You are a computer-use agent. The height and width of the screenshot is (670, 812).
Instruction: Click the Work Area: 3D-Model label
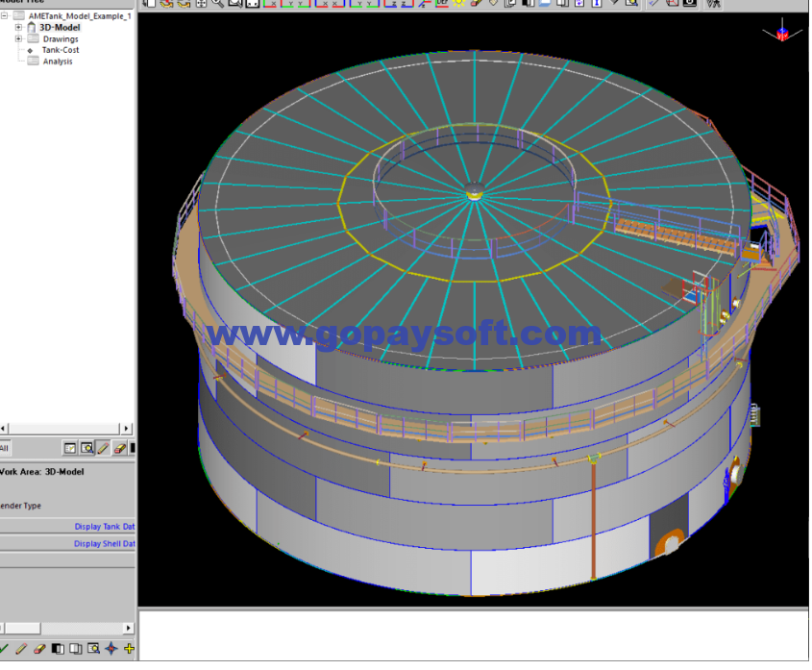(x=42, y=472)
